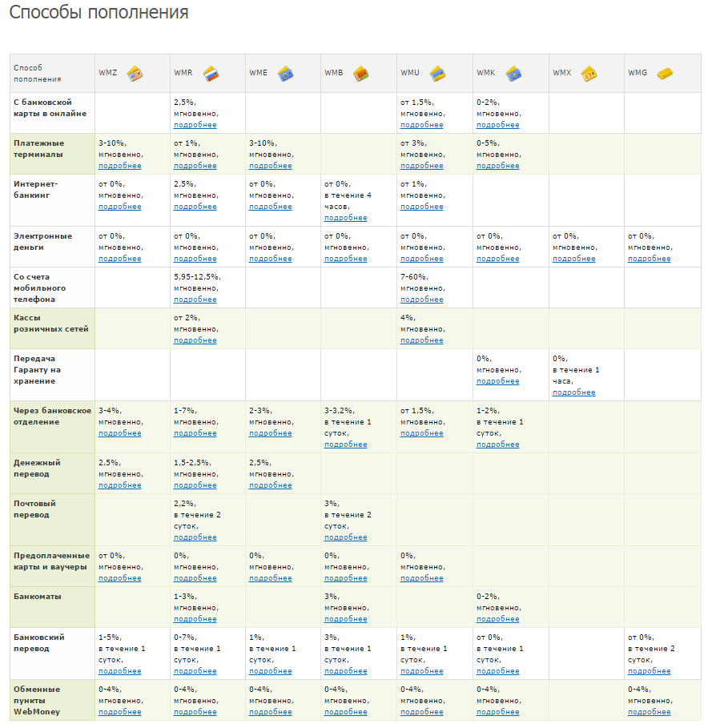The height and width of the screenshot is (728, 708).
Task: Open подробнее for WMX Guarantor storage transfer
Action: [x=573, y=392]
